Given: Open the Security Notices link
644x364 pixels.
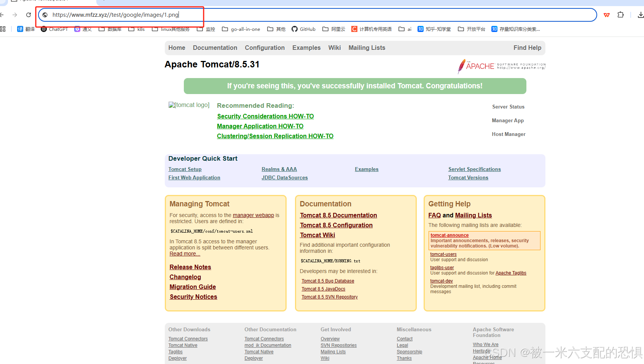Looking at the screenshot, I should click(x=193, y=297).
